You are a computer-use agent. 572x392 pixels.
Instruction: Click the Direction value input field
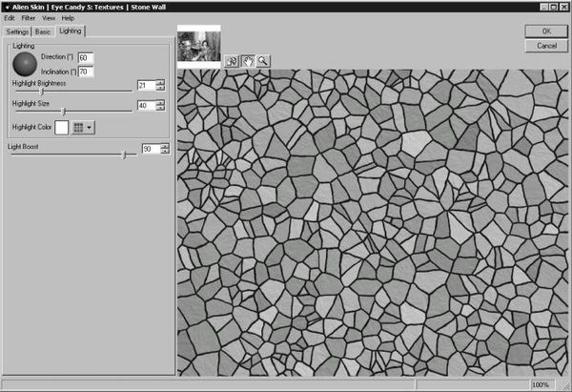pos(85,58)
